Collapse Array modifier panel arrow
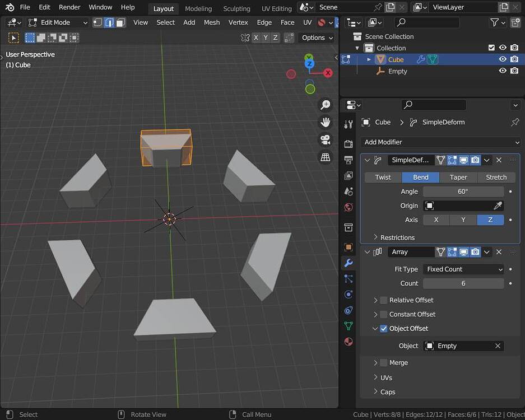This screenshot has height=420, width=525. 368,251
